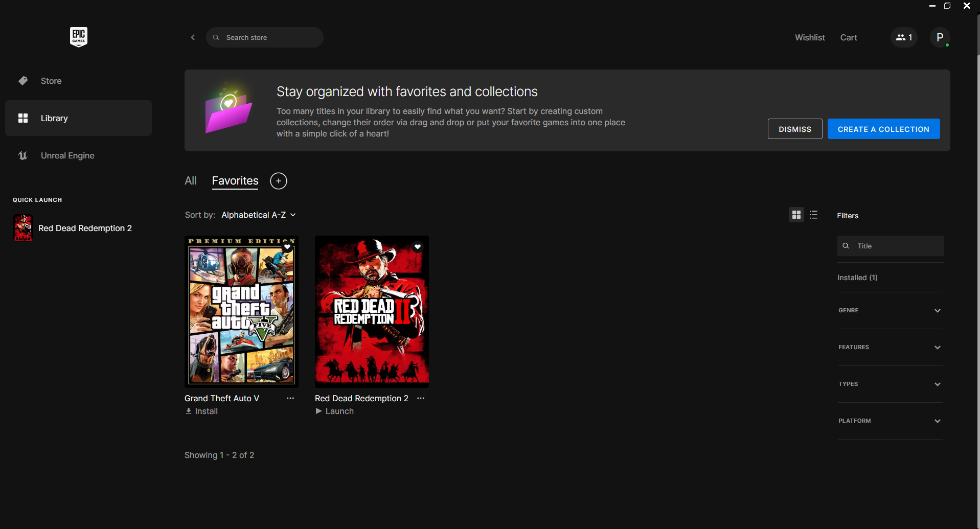Minimize the Epic Games Launcher window
This screenshot has width=980, height=529.
click(x=932, y=6)
